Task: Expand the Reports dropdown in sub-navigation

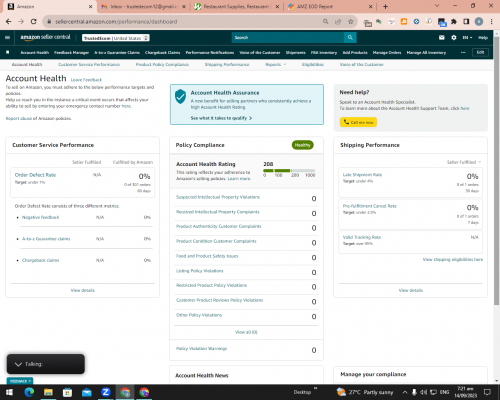Action: tap(275, 64)
